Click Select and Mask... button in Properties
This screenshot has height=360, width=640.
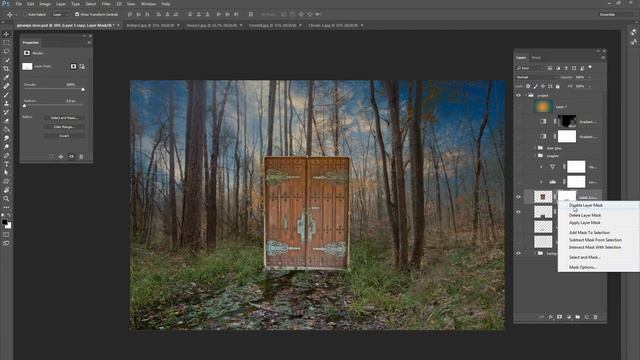click(64, 118)
